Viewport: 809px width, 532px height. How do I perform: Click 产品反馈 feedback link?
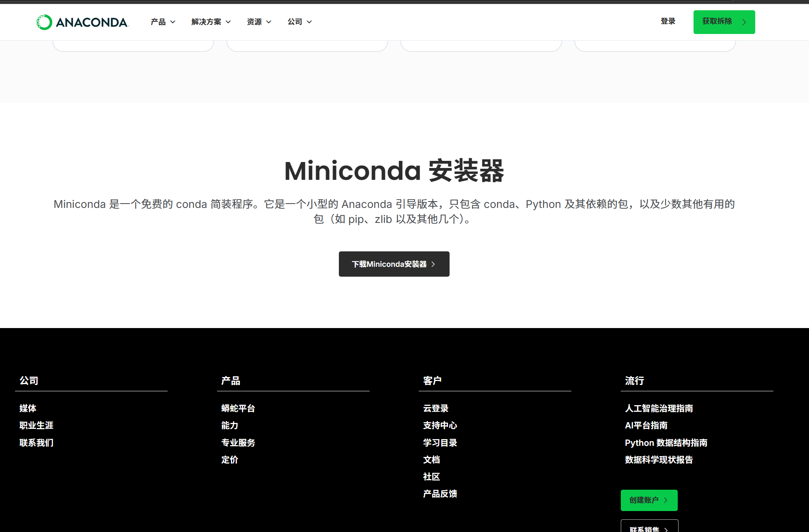tap(440, 494)
